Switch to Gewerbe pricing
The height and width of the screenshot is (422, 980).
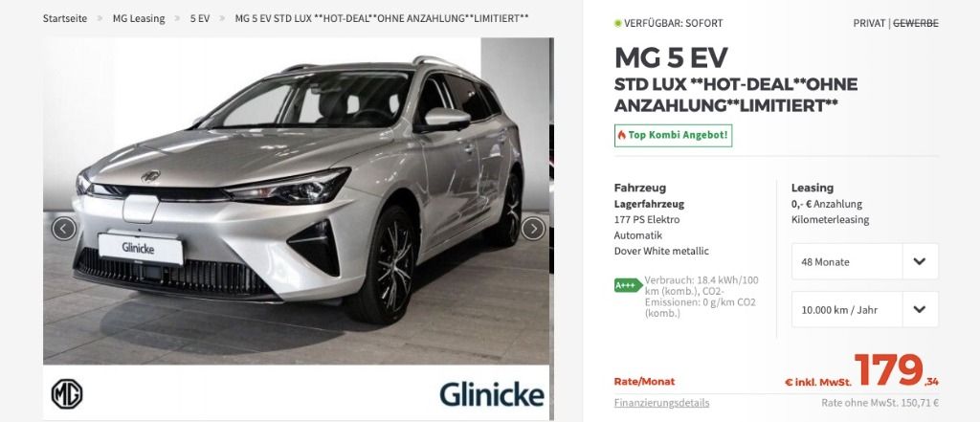tap(916, 23)
